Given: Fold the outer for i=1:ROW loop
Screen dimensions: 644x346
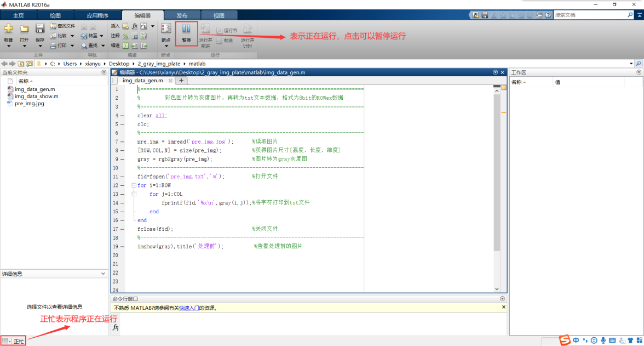Looking at the screenshot, I should (x=134, y=185).
